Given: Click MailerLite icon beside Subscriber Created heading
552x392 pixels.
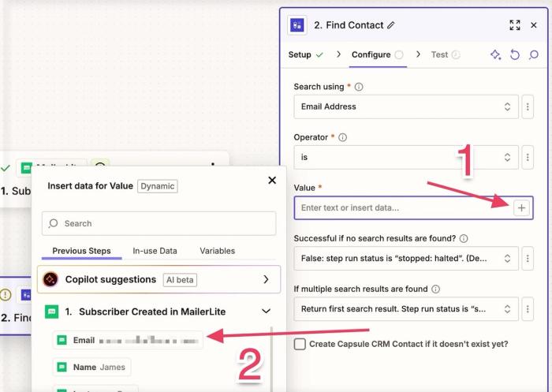Looking at the screenshot, I should coord(52,312).
